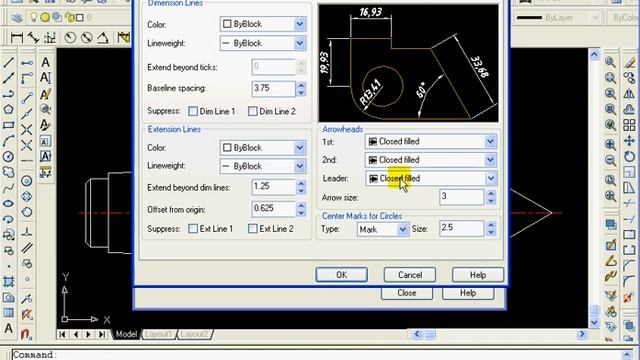Increase the Arrow size value
Viewport: 640px width, 360px height.
coord(491,193)
